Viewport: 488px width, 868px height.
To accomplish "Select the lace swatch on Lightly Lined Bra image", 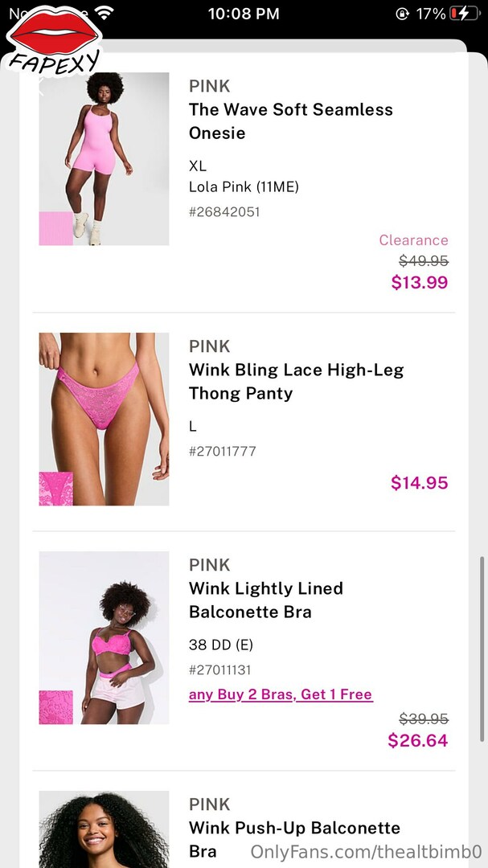I will [x=56, y=707].
